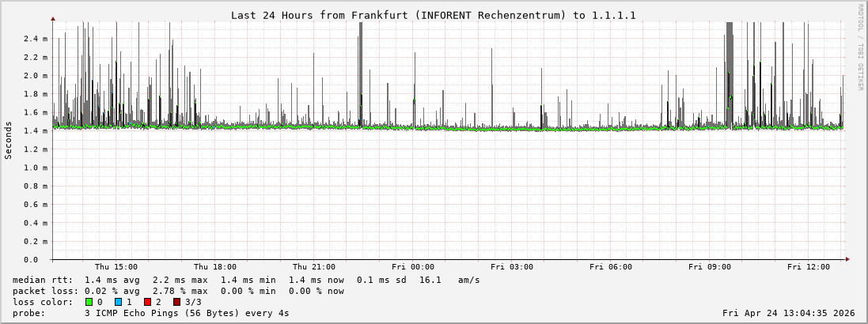Click the vertical Seconds axis label

coord(9,140)
